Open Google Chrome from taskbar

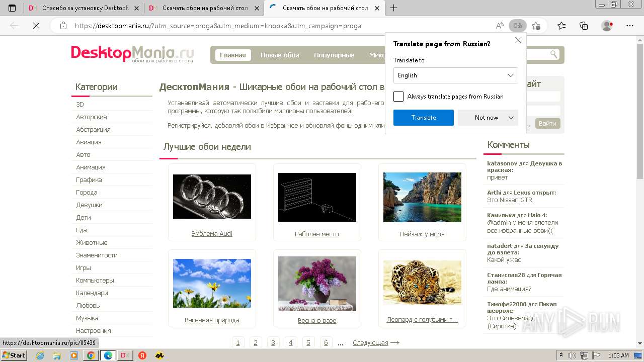coord(91,355)
